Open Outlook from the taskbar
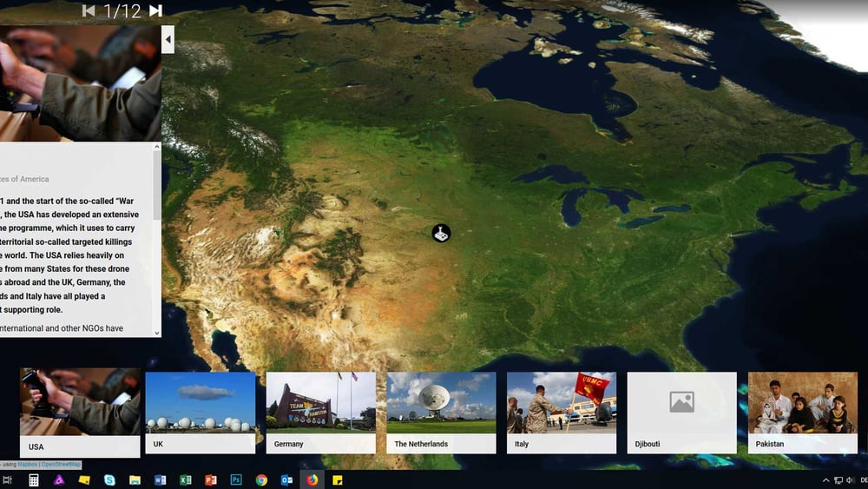The image size is (868, 489). 286,480
